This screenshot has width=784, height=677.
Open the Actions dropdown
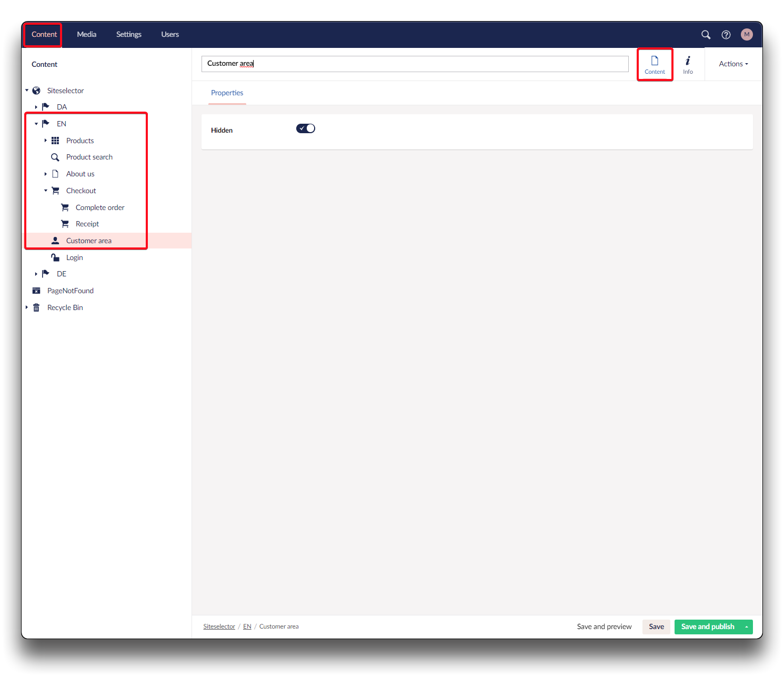[733, 64]
